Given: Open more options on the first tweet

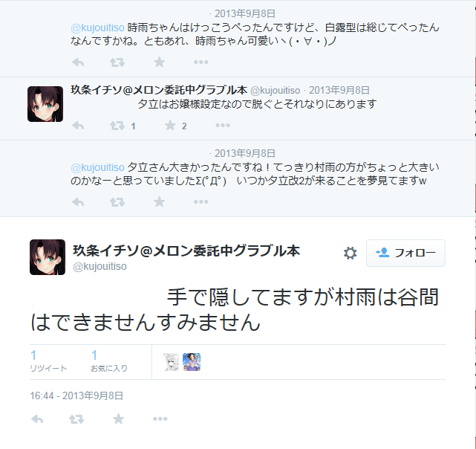Looking at the screenshot, I should click(201, 62).
